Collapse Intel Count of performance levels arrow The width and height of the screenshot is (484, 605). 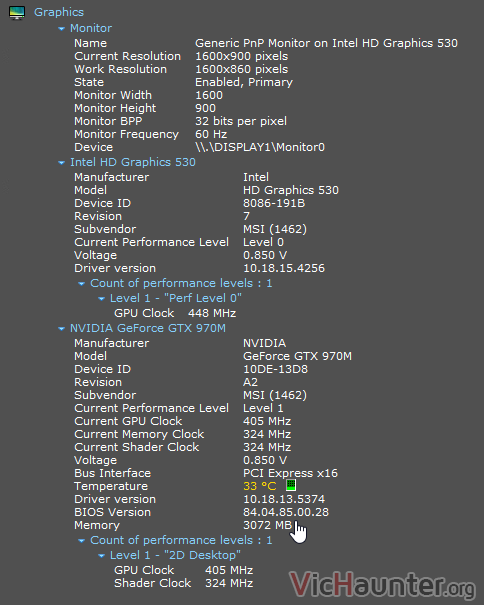coord(81,284)
